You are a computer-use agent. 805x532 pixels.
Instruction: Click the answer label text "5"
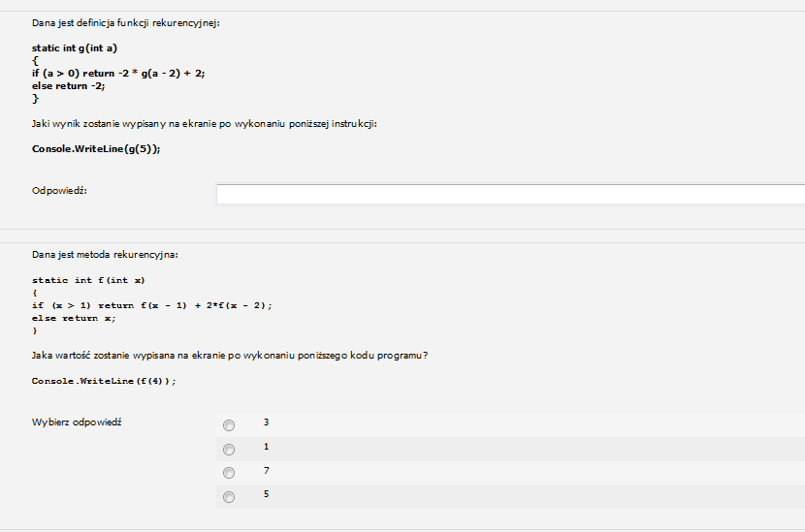266,493
